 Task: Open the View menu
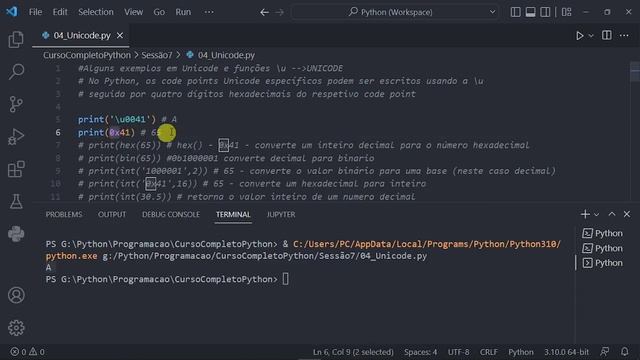pos(133,12)
